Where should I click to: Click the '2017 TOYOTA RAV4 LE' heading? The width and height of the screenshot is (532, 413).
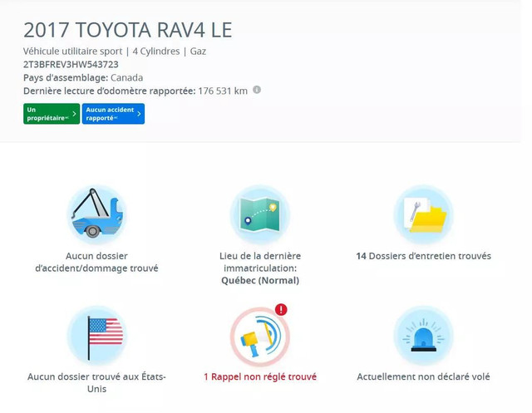tap(128, 30)
